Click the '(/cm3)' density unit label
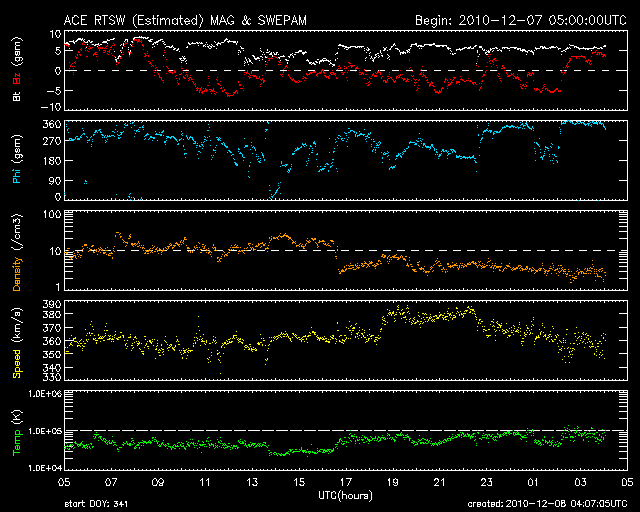The width and height of the screenshot is (640, 512). (x=17, y=232)
